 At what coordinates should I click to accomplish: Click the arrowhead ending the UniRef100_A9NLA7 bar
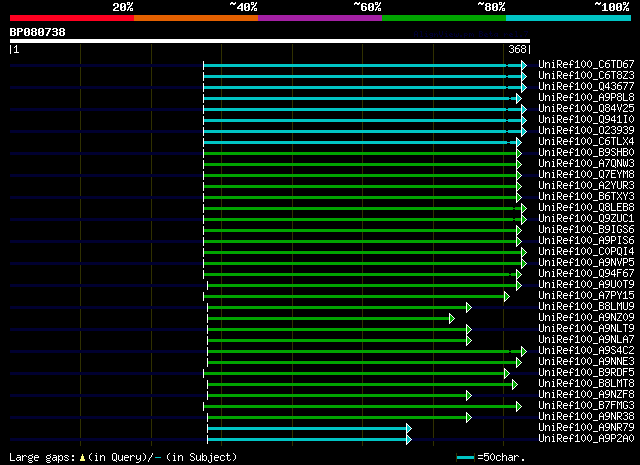coord(469,340)
